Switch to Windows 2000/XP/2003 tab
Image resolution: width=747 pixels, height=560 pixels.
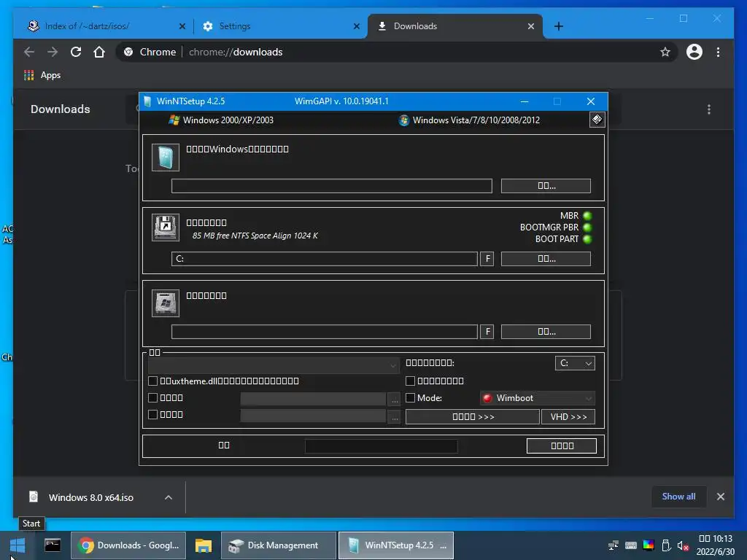pos(221,120)
